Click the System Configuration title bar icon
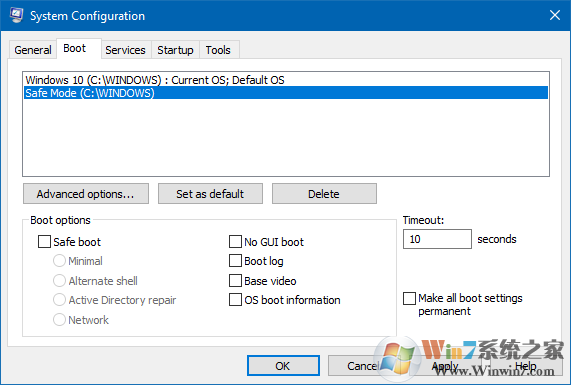This screenshot has height=385, width=571. pyautogui.click(x=16, y=15)
